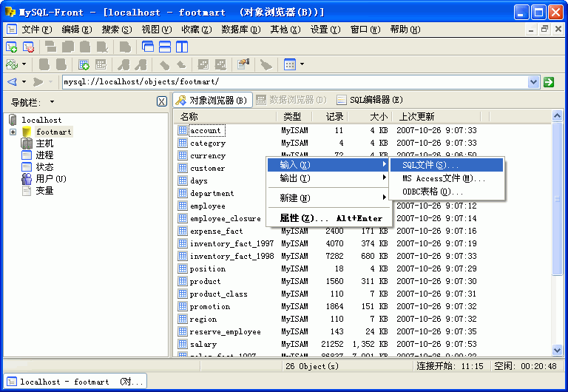Click the 状态 status icon in tree
The height and width of the screenshot is (392, 568).
click(x=27, y=167)
